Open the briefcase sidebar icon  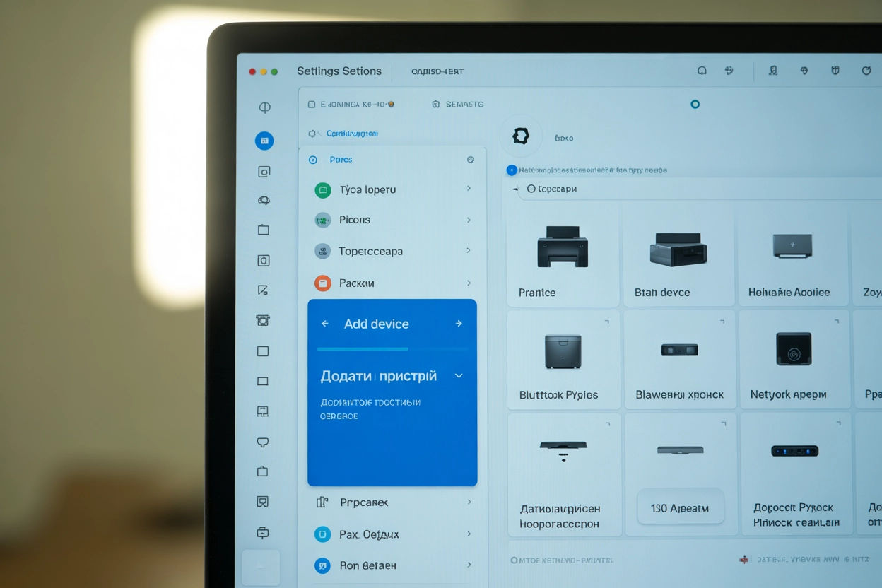(x=263, y=471)
